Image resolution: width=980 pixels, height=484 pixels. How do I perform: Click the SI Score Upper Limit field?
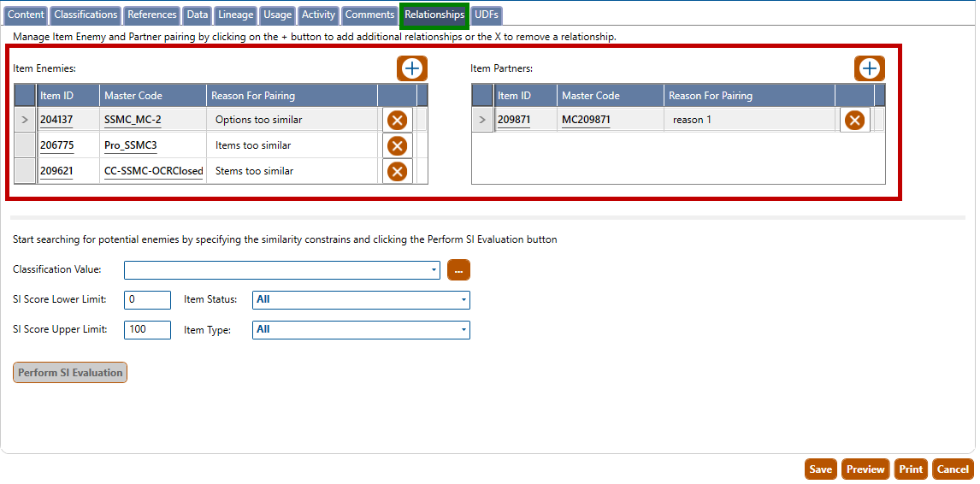click(x=147, y=330)
